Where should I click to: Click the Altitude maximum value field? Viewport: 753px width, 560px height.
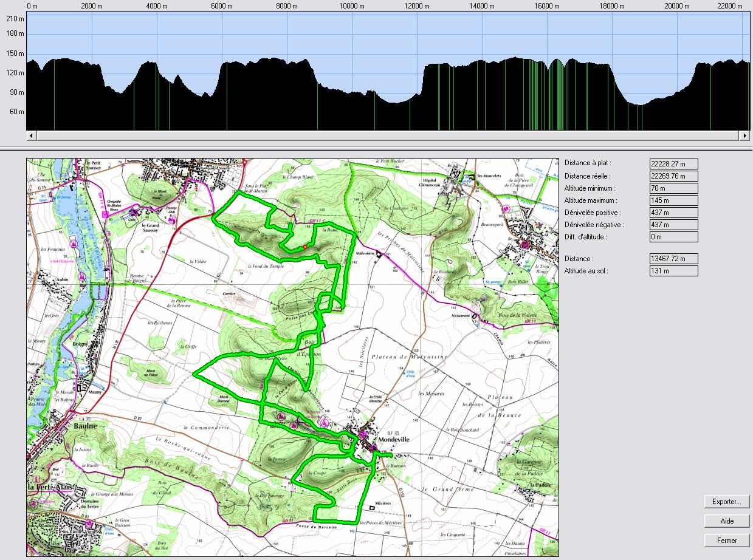click(x=674, y=200)
